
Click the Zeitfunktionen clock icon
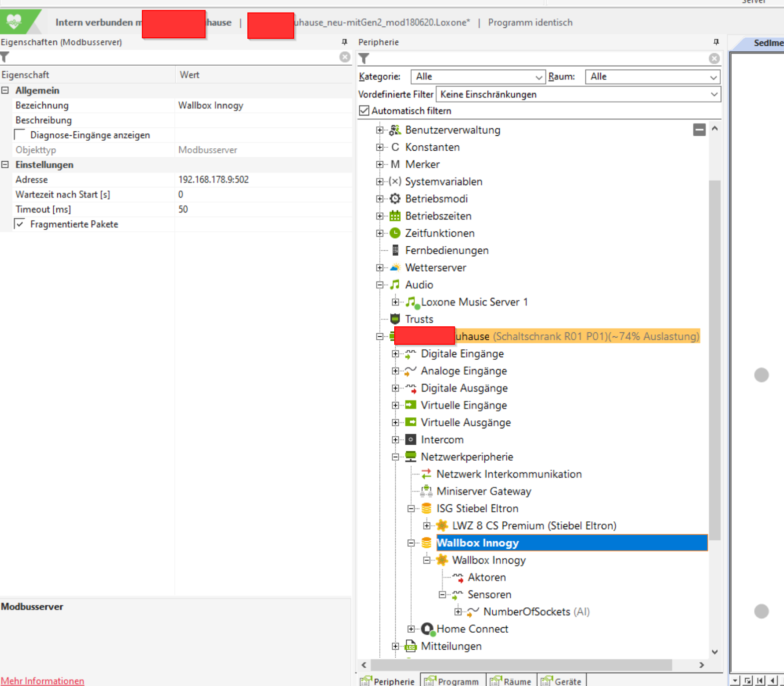(x=395, y=233)
